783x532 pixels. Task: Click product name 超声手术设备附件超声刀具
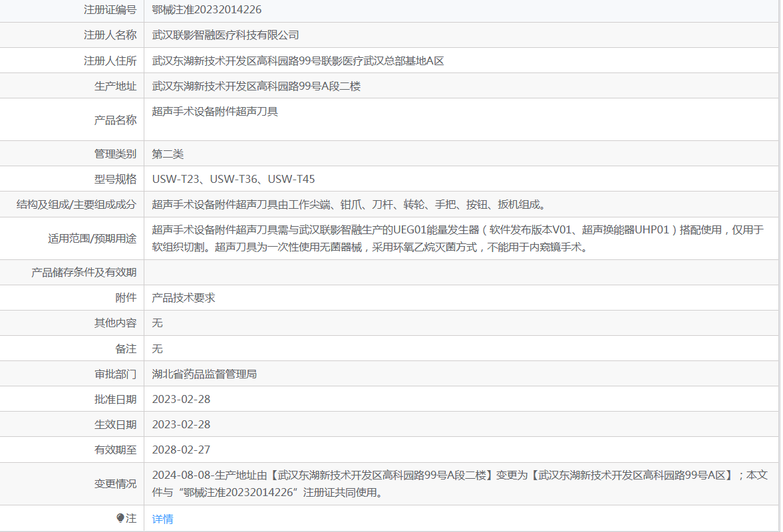tap(215, 111)
